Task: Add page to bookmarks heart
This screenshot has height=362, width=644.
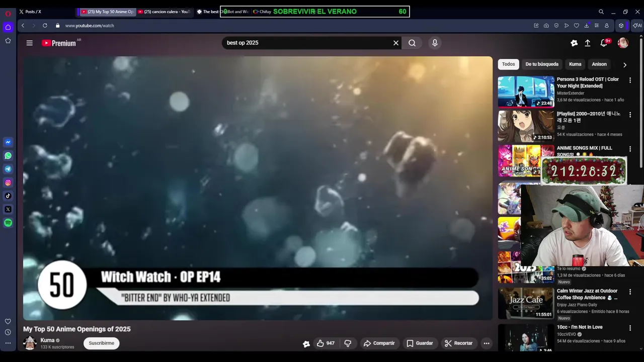Action: [577, 26]
